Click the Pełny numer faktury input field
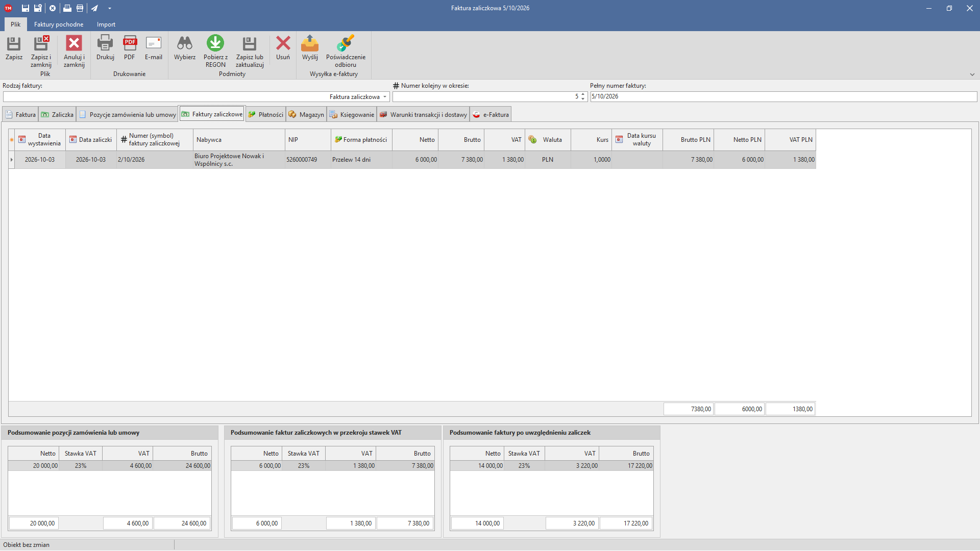 coord(783,96)
